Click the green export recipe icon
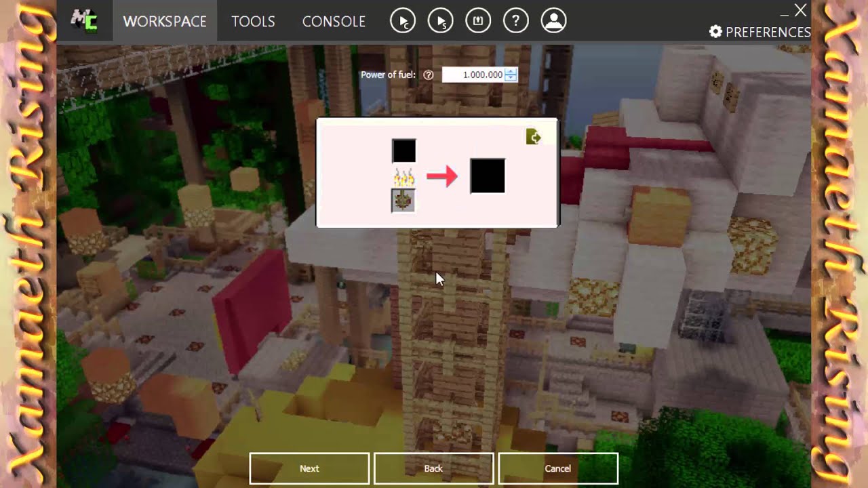This screenshot has width=868, height=488. tap(534, 138)
